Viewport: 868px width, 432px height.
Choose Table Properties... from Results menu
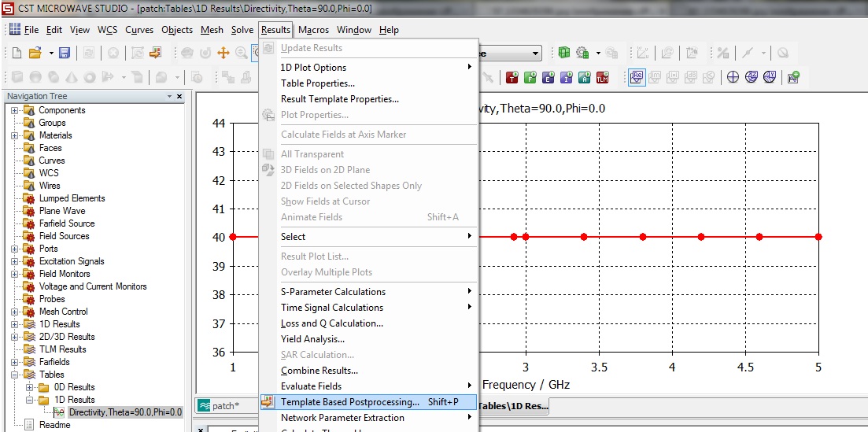(x=368, y=83)
